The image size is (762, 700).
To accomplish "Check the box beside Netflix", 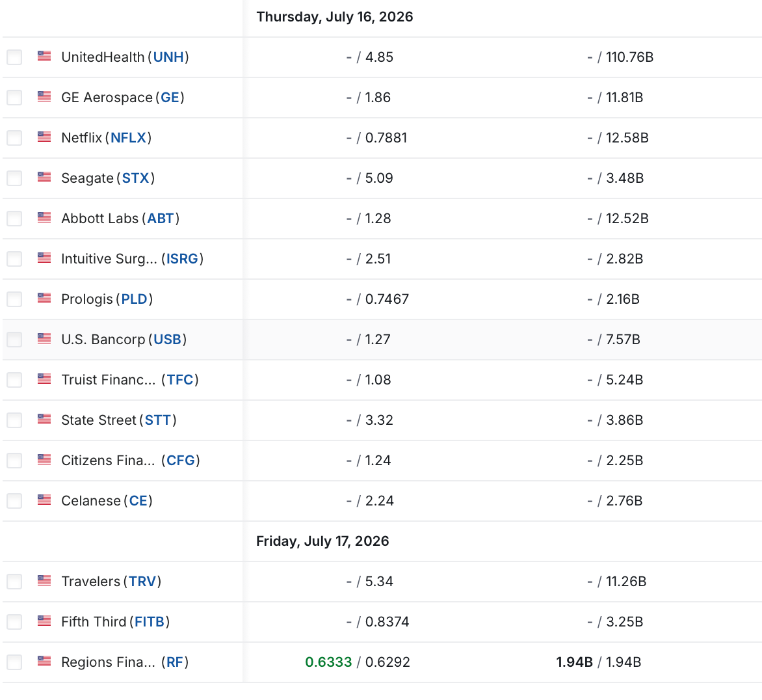I will pos(14,138).
